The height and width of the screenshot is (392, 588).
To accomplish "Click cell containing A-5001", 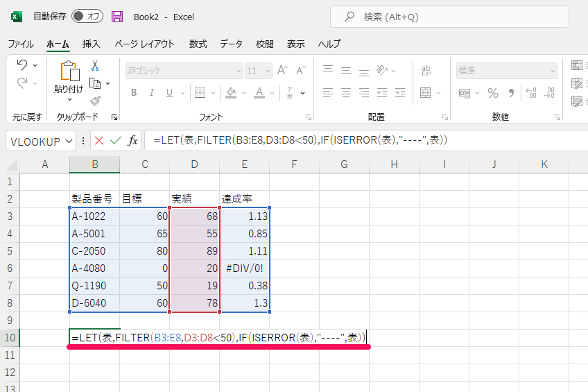I will pyautogui.click(x=94, y=234).
